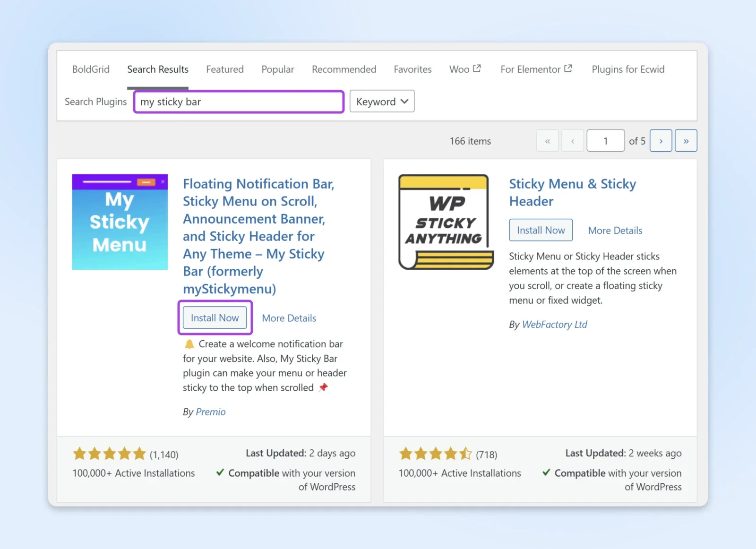The image size is (756, 549).
Task: Open Sticky Menu & Sticky Header title
Action: [572, 192]
